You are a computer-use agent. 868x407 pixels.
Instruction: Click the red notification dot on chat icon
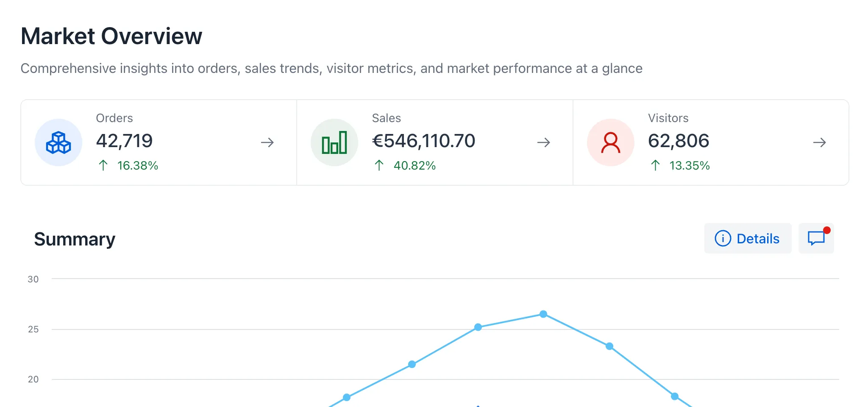point(826,229)
